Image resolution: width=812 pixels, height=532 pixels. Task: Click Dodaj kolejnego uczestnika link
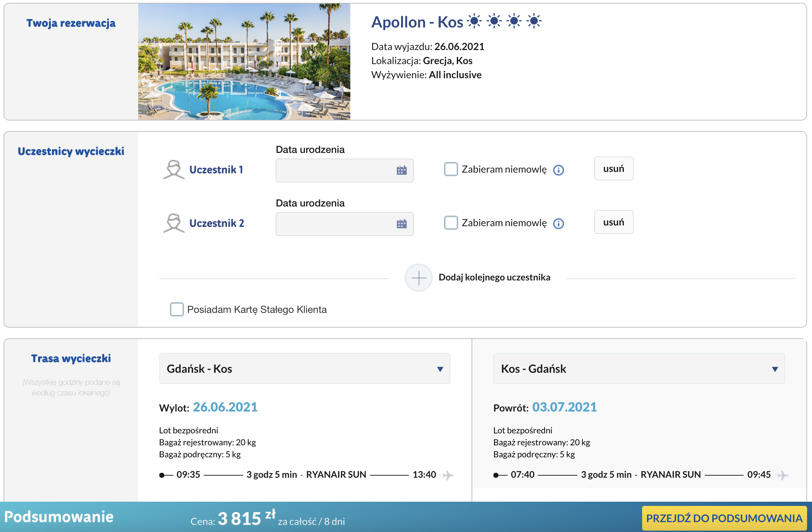(x=494, y=278)
